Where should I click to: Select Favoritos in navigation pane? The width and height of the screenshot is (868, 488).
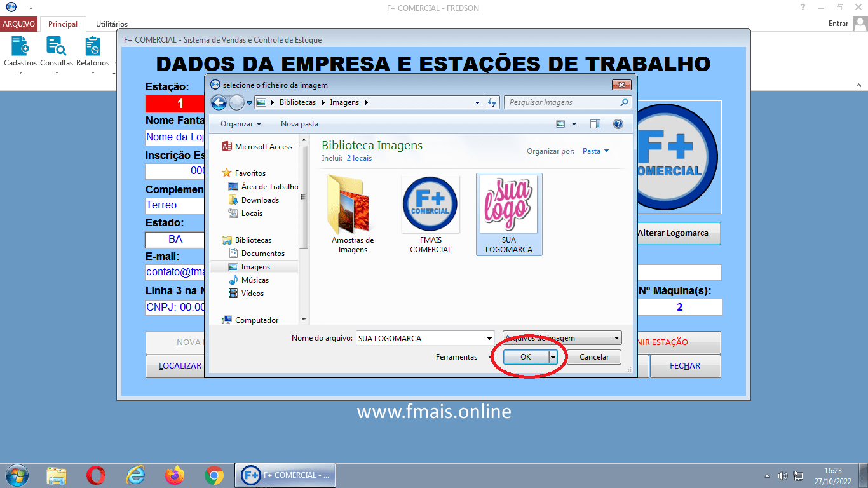tap(244, 173)
